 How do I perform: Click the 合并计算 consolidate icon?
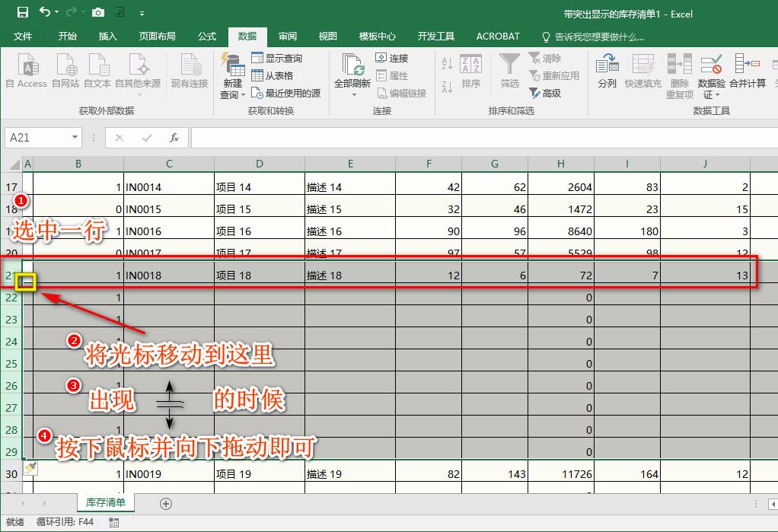point(748,71)
